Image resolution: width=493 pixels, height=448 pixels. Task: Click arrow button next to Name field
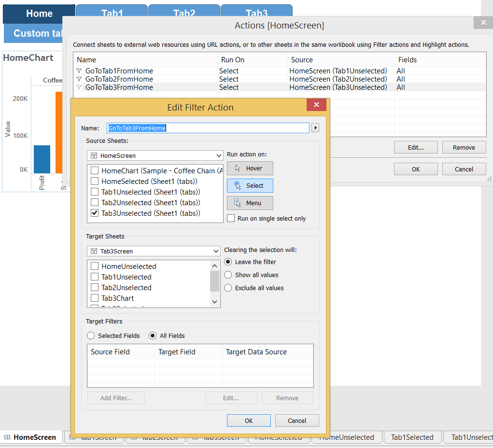tap(316, 128)
